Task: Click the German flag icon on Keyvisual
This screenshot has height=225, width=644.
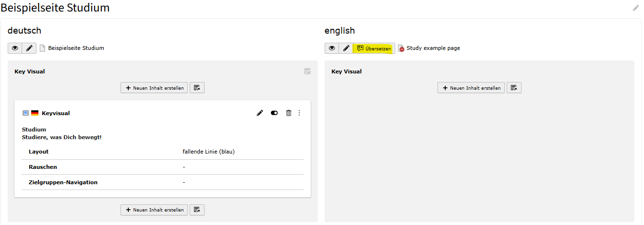Action: [x=35, y=113]
